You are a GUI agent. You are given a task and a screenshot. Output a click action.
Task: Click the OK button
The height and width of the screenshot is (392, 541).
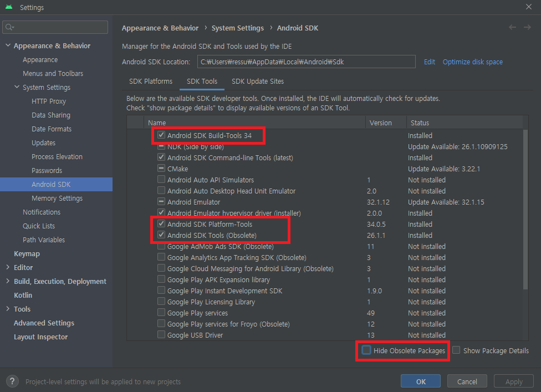421,381
